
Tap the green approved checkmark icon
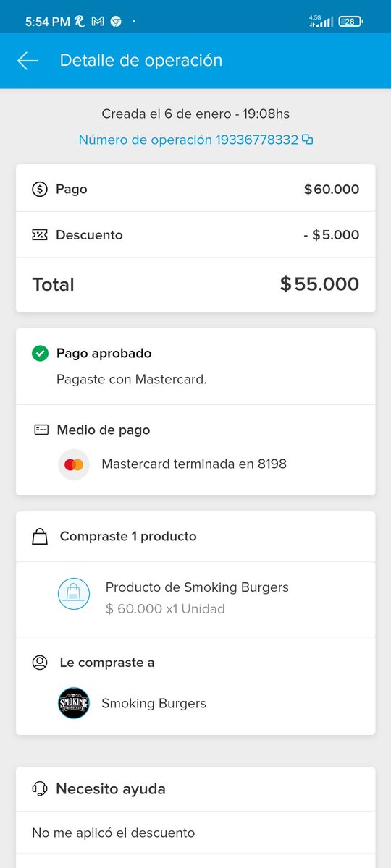pos(40,354)
